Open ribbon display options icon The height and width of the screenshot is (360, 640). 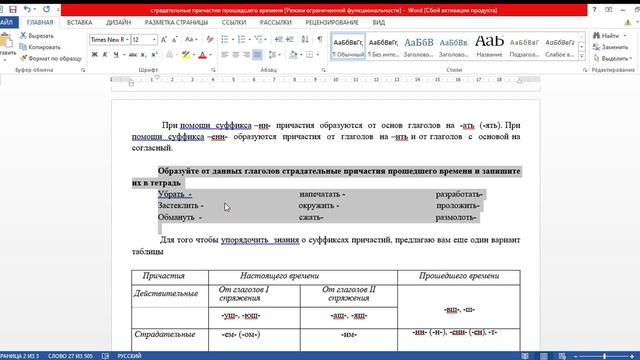(609, 9)
